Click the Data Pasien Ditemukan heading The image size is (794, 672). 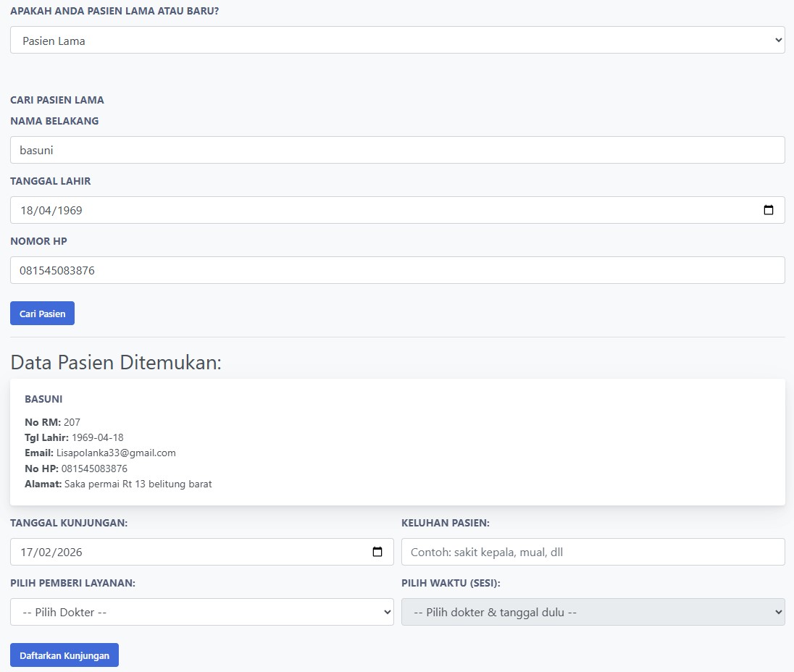[x=116, y=362]
